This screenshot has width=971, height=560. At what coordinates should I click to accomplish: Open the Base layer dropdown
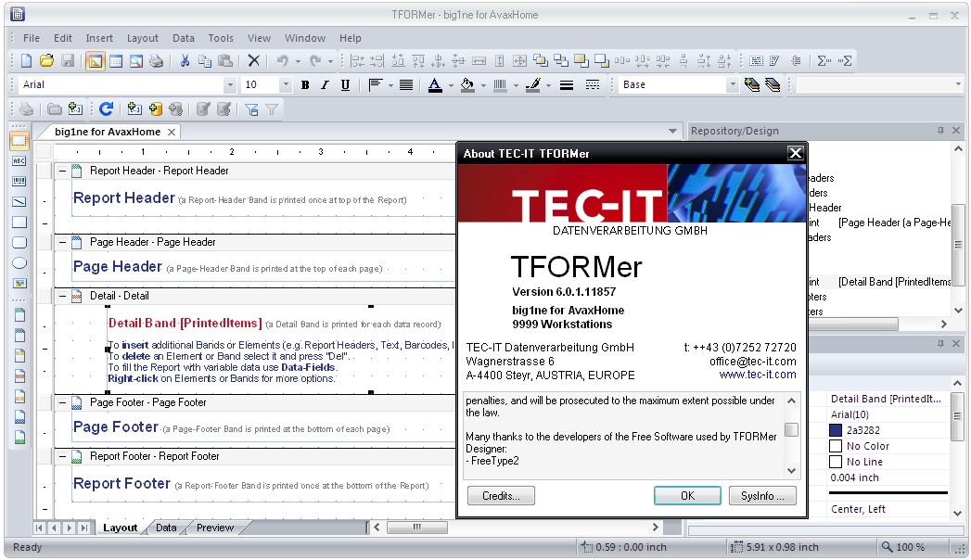733,84
